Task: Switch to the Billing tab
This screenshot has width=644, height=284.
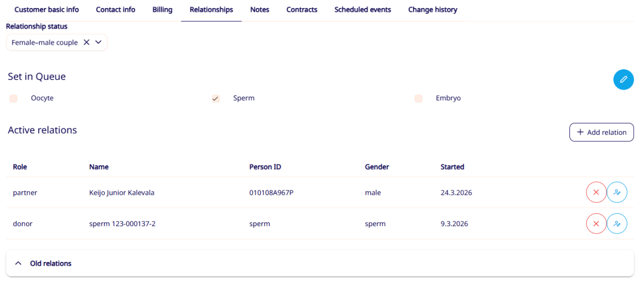Action: [x=162, y=10]
